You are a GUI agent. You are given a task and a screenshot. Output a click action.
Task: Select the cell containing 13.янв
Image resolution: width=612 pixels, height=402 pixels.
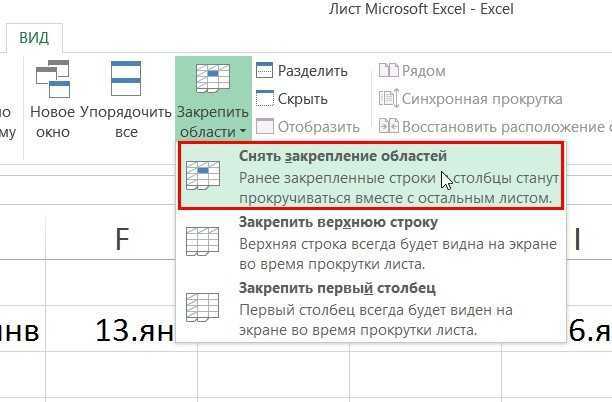click(134, 330)
